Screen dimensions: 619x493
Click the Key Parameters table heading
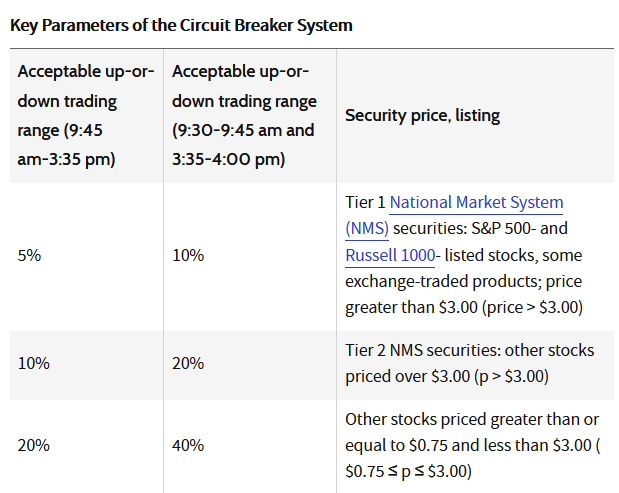point(181,25)
